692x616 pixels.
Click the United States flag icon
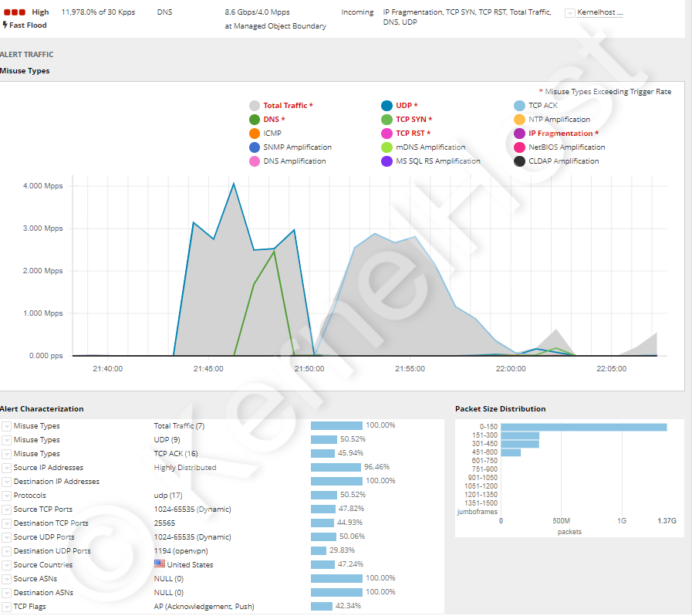point(160,564)
